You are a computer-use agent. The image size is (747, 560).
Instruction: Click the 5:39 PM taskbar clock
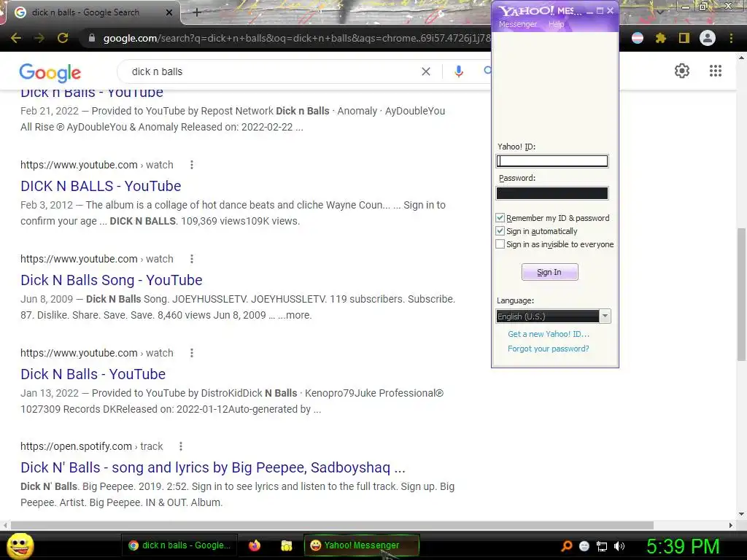(x=683, y=546)
